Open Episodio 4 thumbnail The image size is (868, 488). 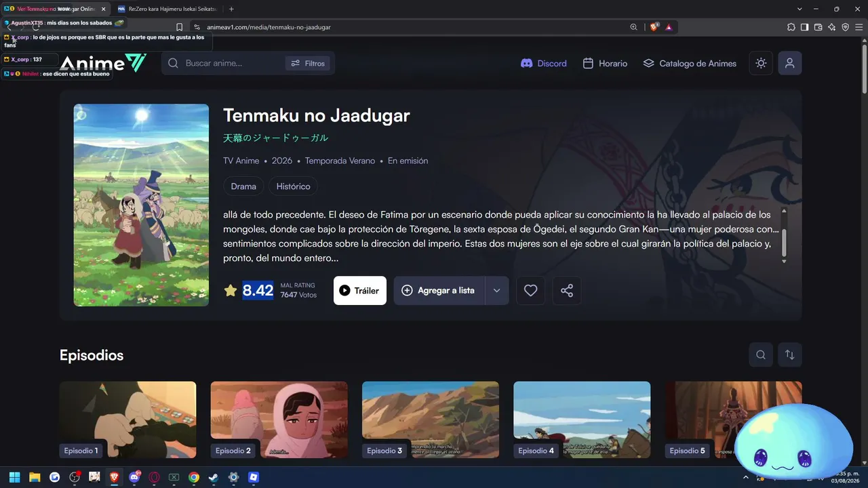point(582,420)
